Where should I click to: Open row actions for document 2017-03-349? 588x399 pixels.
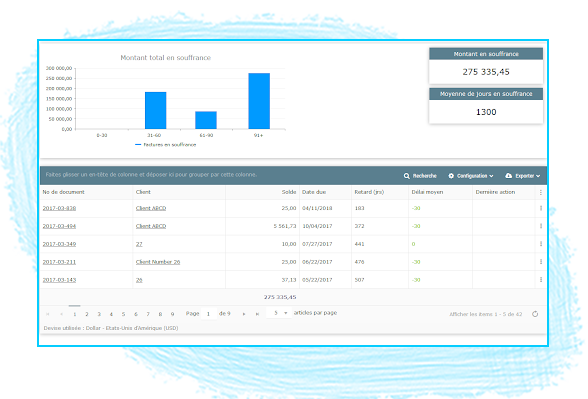[x=541, y=244]
